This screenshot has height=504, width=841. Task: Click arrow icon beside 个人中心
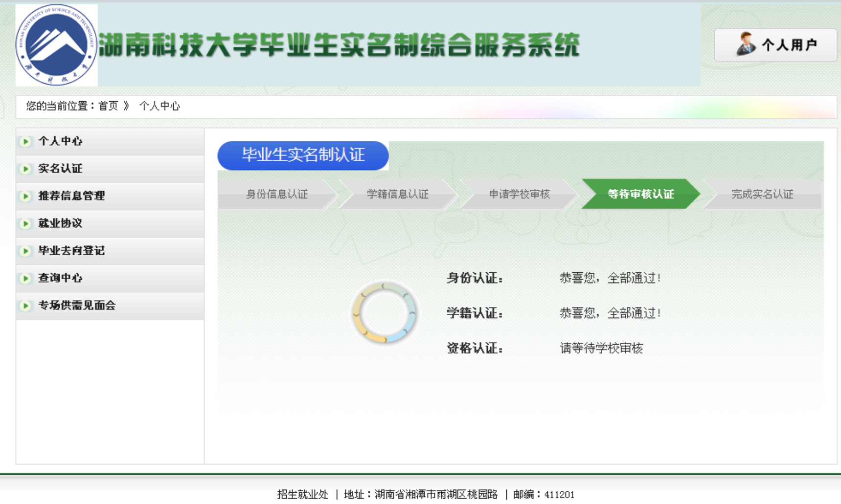pos(25,142)
